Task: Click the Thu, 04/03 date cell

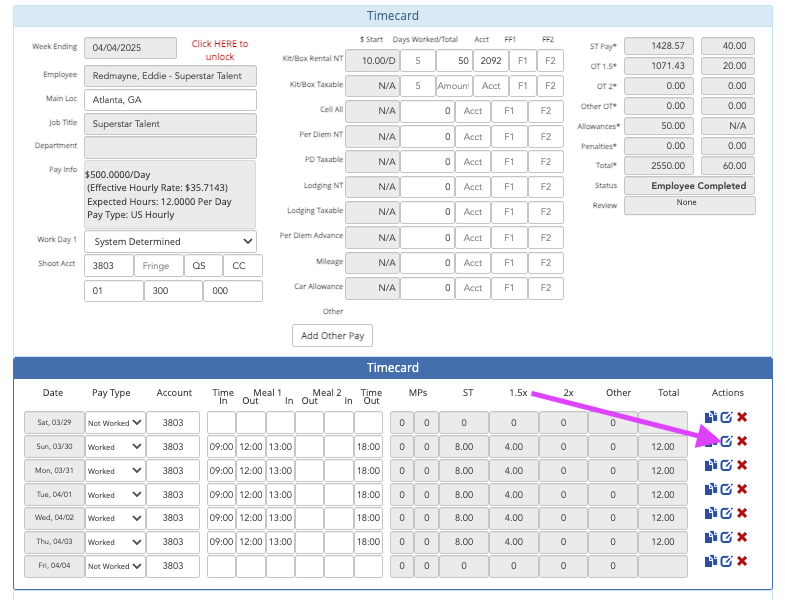Action: 54,542
